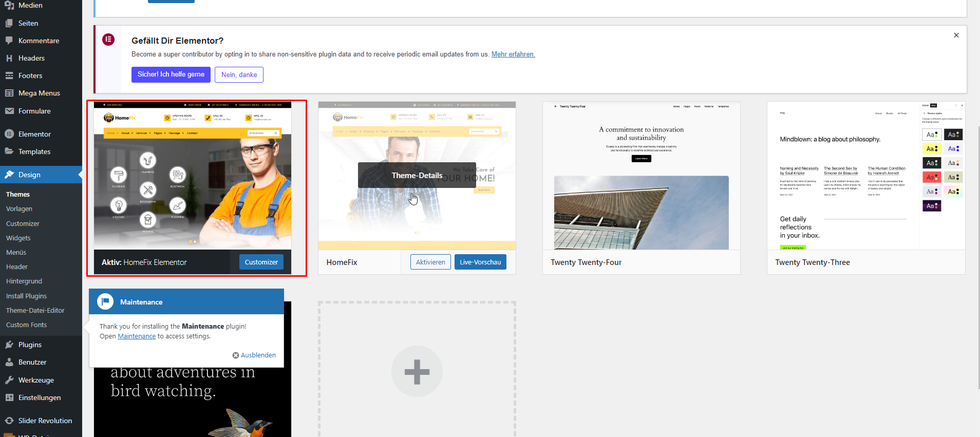Select the Twenty Twenty-Four theme thumbnail

642,175
